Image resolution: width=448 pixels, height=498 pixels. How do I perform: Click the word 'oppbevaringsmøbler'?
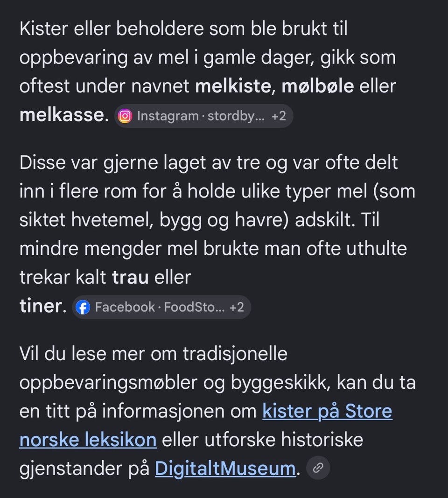108,383
